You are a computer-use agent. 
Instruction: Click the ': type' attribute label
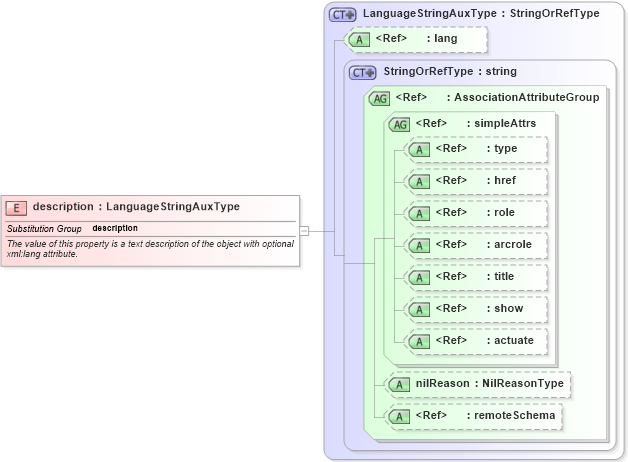[x=502, y=149]
